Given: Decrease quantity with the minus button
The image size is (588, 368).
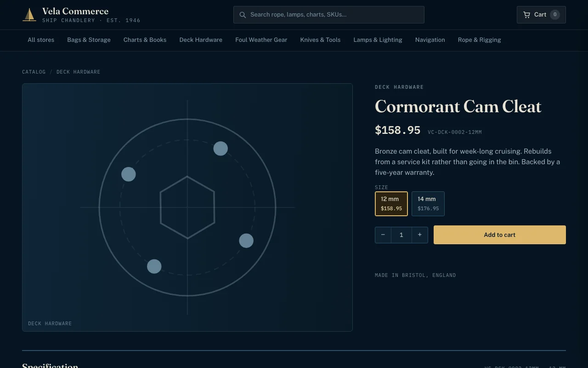Looking at the screenshot, I should [383, 235].
